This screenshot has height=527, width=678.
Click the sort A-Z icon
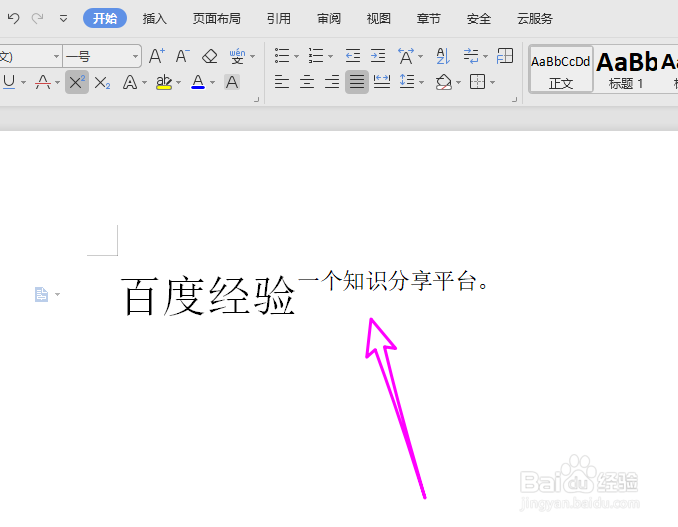pos(443,56)
